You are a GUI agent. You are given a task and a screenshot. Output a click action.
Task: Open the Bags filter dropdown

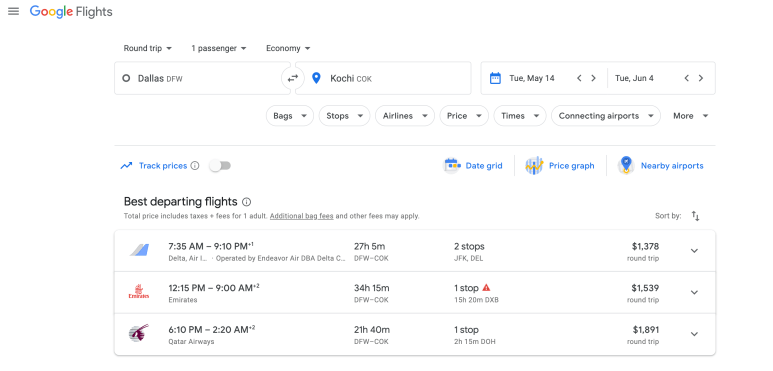click(x=290, y=116)
